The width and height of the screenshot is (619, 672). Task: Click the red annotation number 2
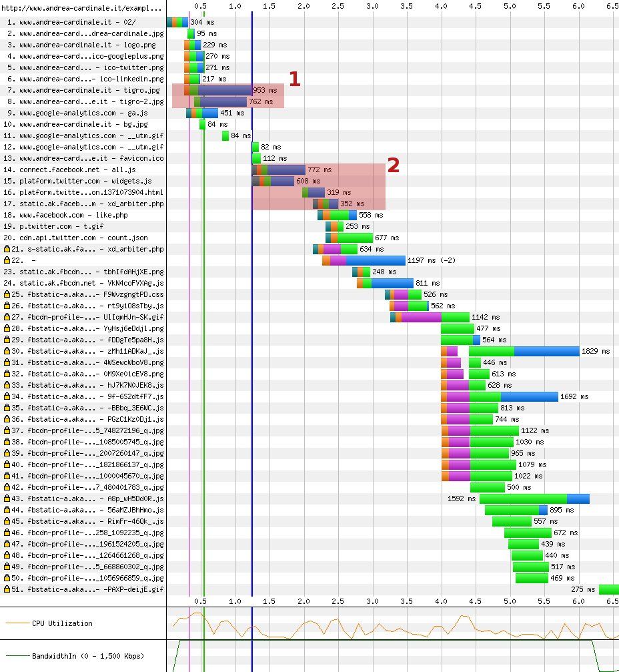(394, 165)
